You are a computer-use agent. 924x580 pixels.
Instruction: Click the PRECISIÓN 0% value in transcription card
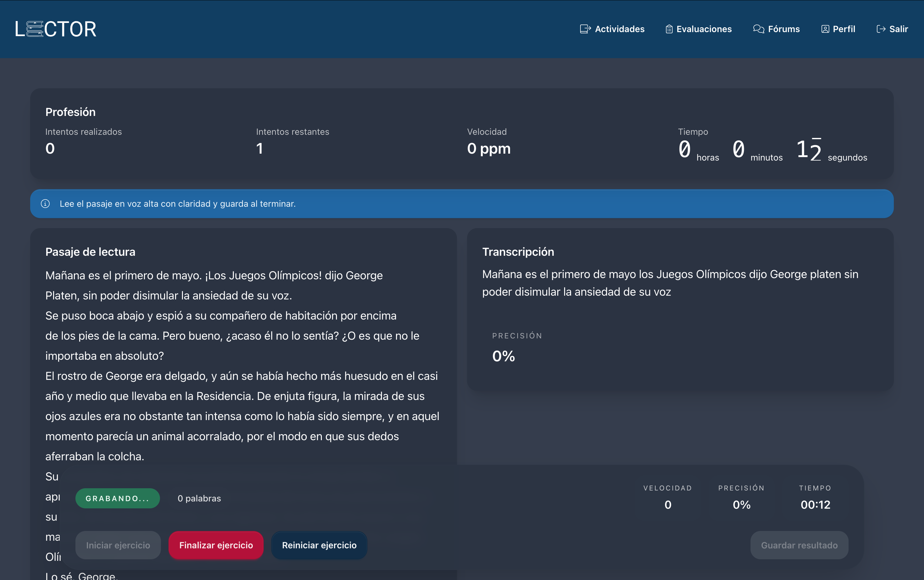503,356
